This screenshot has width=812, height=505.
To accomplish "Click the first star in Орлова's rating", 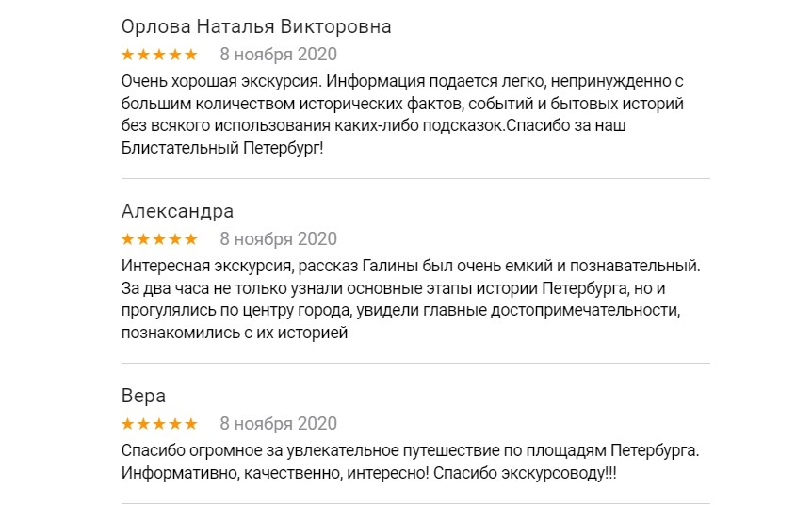I will (130, 55).
